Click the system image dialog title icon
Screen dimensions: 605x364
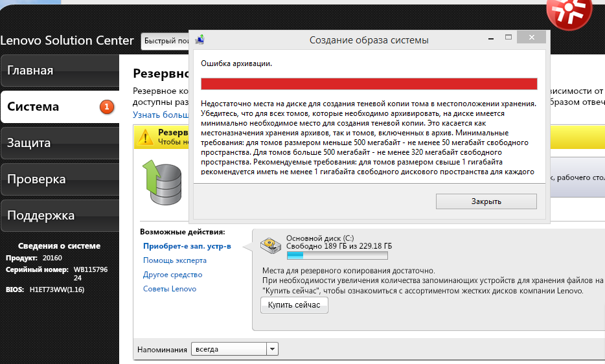click(x=200, y=40)
